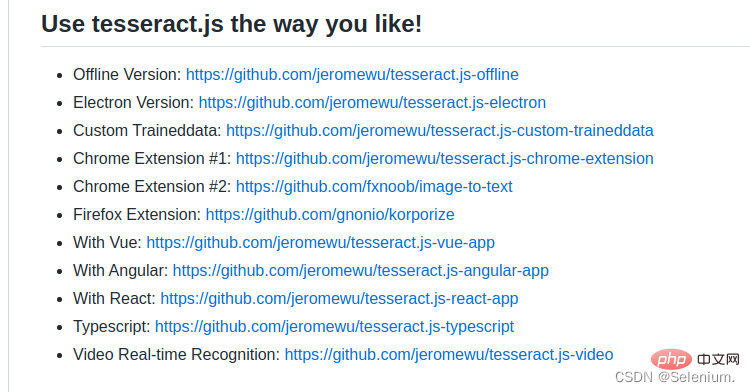Open the gnonio/korporize Firefox extension link

pos(330,214)
